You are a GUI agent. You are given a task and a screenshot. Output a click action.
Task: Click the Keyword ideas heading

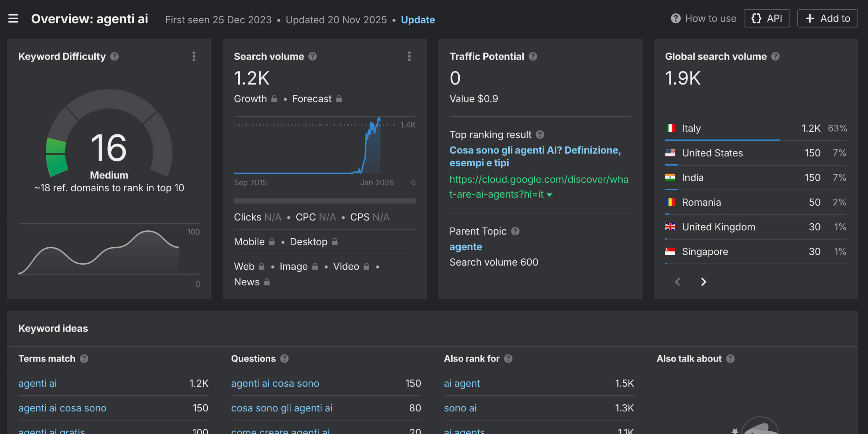click(53, 328)
